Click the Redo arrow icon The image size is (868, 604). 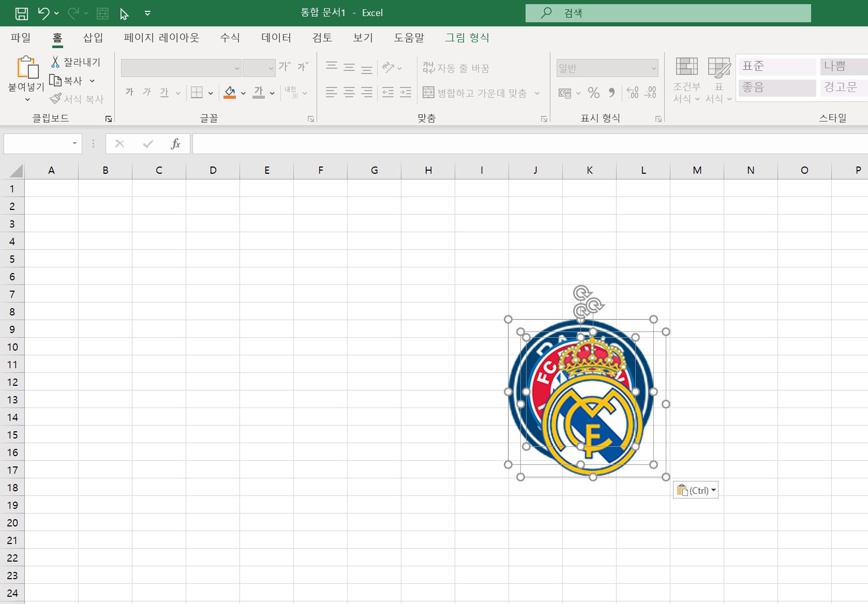pyautogui.click(x=73, y=13)
